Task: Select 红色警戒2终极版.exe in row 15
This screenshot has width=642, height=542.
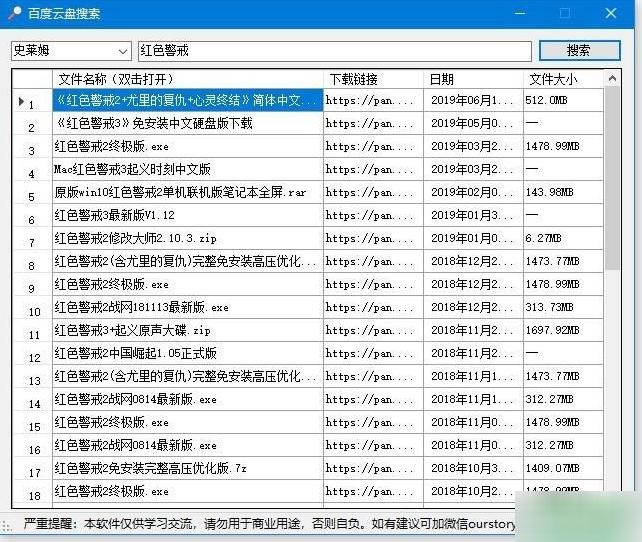Action: (x=188, y=422)
